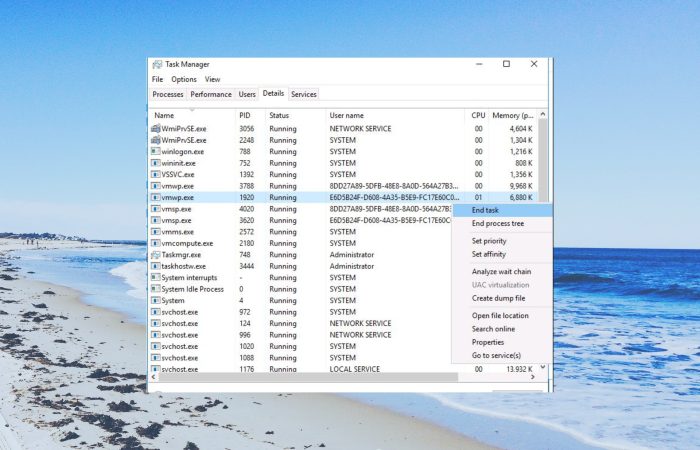The width and height of the screenshot is (700, 450).
Task: Click the icon of svchost.exe PID 1020
Action: [155, 346]
